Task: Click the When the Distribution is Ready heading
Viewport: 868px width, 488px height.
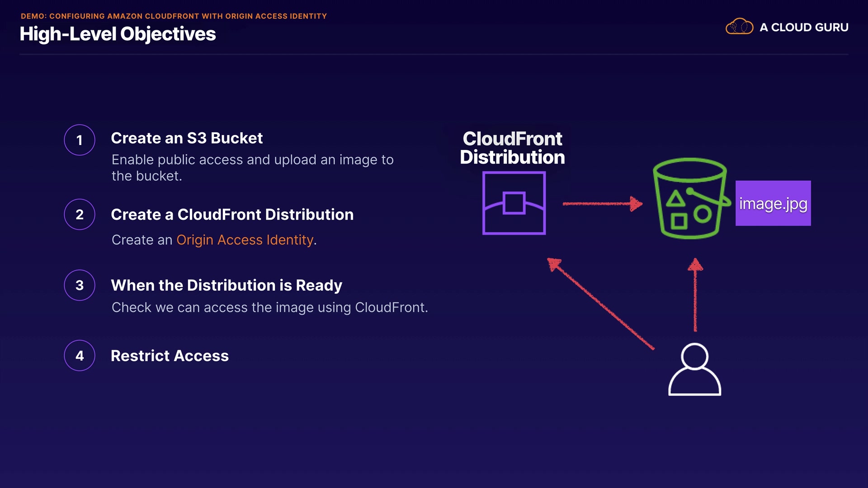Action: (x=226, y=286)
